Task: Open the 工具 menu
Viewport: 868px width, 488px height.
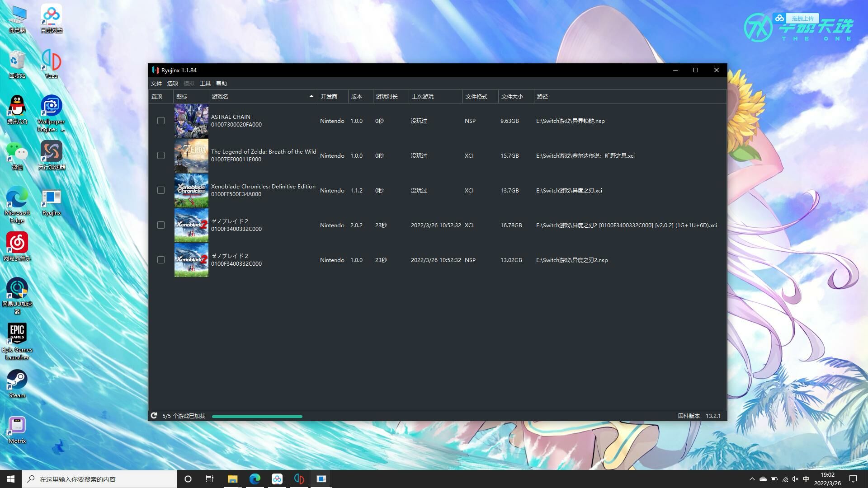Action: click(205, 83)
